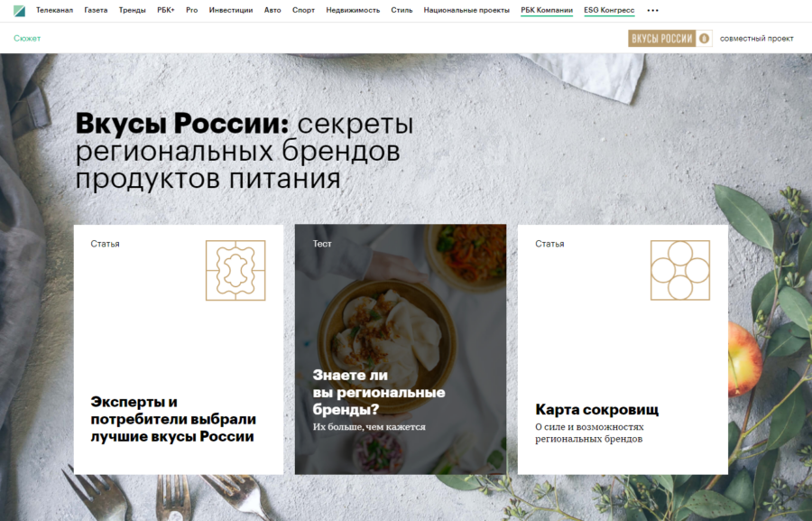Open the regional brands quiz card
812x521 pixels.
[x=400, y=349]
